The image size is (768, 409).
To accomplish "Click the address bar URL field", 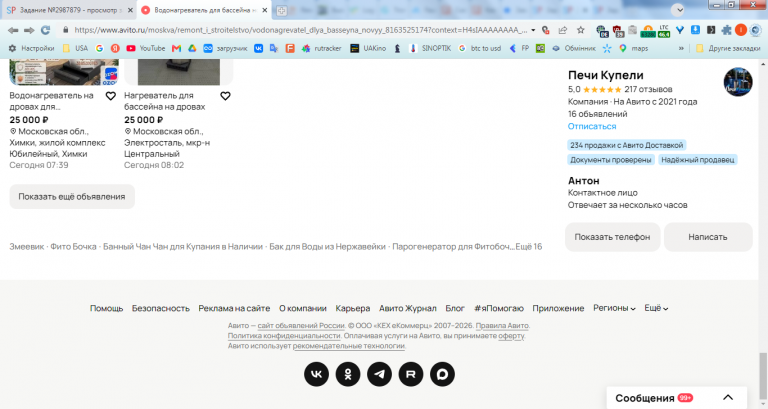I will coord(300,30).
